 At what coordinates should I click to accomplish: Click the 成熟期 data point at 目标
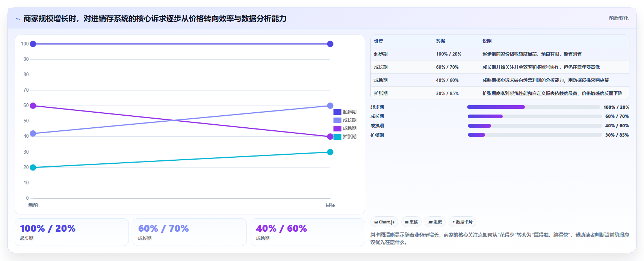(330, 137)
